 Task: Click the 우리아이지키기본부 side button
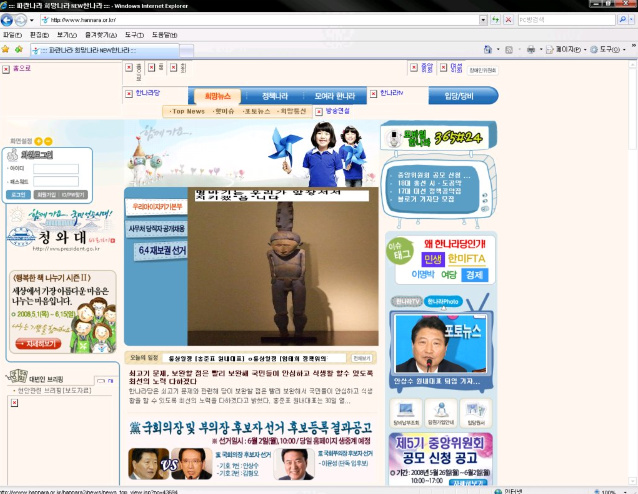coord(157,207)
